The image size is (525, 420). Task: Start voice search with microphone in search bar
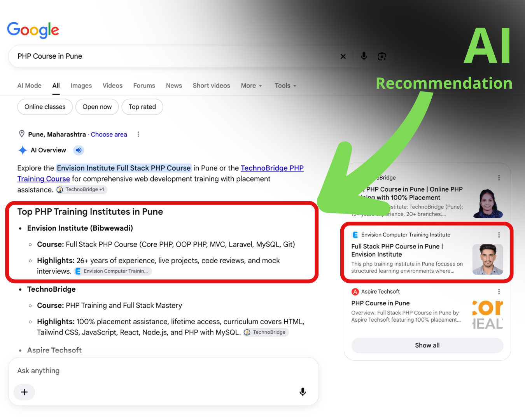pos(364,56)
